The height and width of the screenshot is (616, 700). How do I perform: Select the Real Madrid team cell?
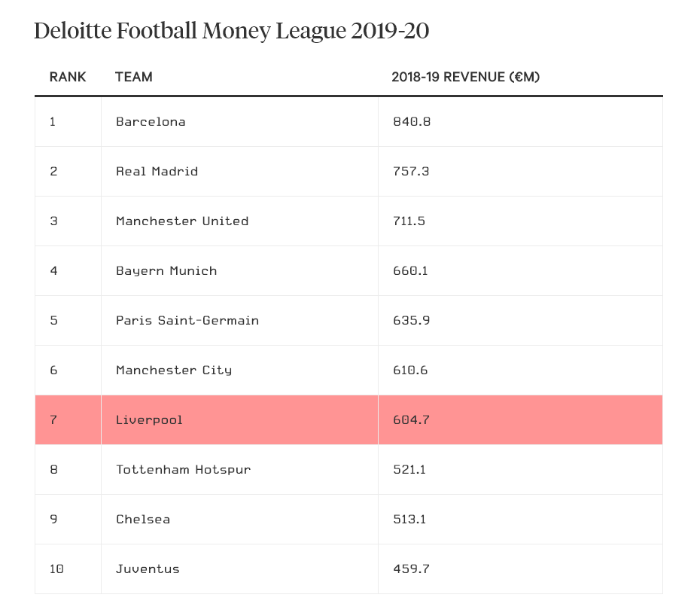click(157, 172)
